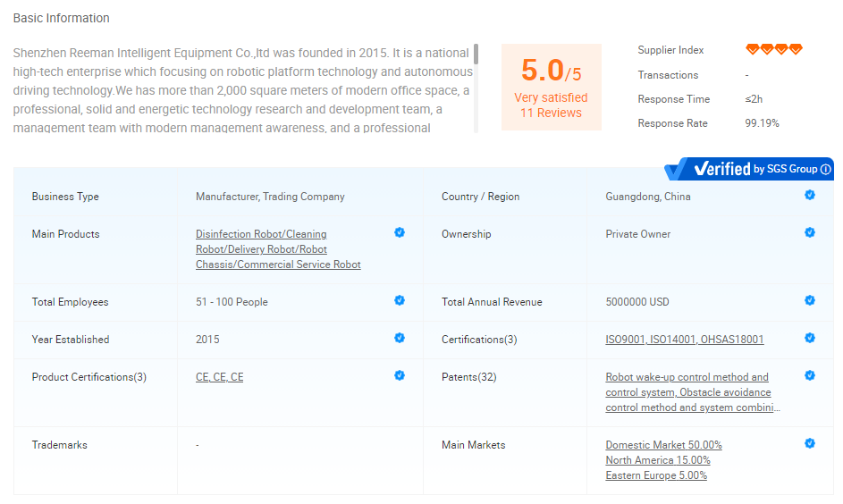Click the verified badge in Product Certifications row

coord(400,375)
